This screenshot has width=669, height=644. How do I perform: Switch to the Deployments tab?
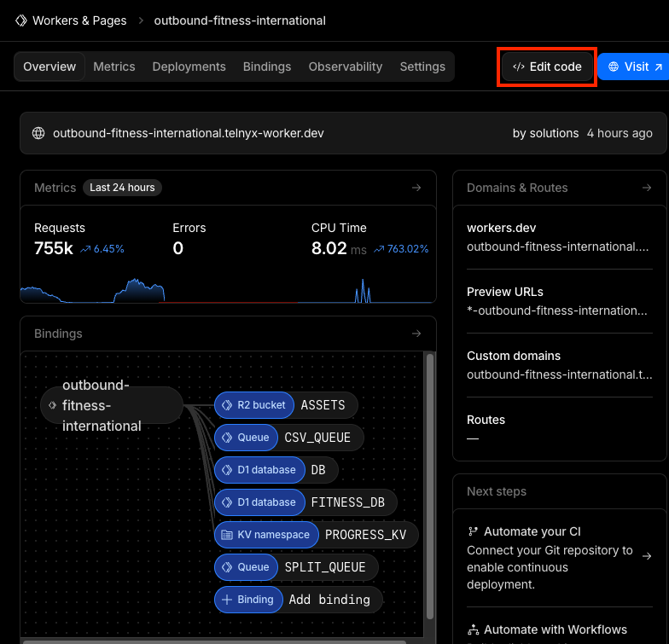(189, 67)
